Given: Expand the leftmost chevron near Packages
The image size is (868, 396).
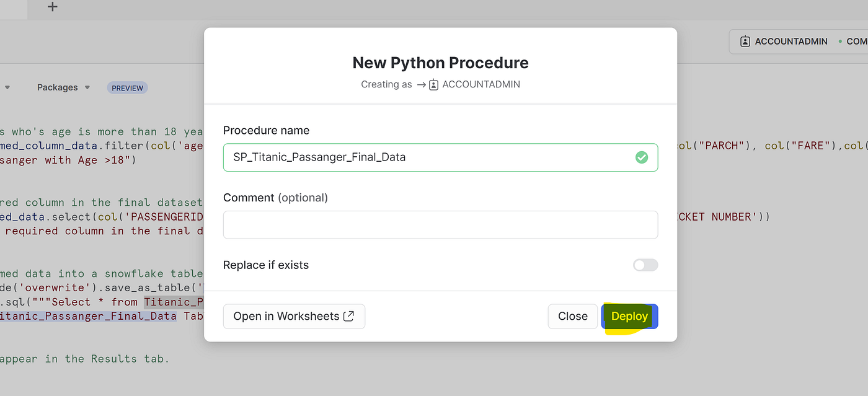Looking at the screenshot, I should 6,87.
